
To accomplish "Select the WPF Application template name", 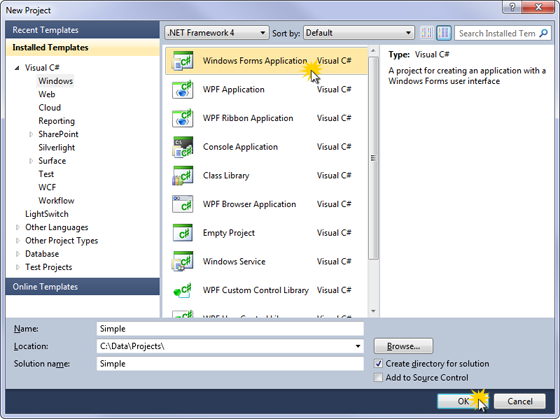I will [x=234, y=89].
